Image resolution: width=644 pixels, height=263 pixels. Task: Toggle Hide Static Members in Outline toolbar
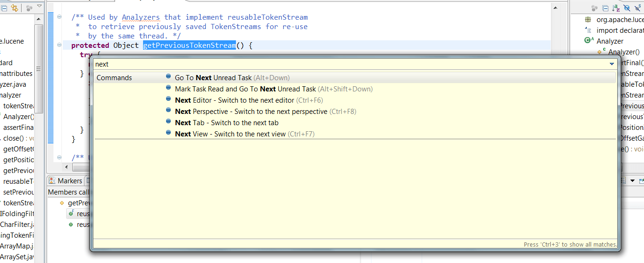(x=638, y=8)
